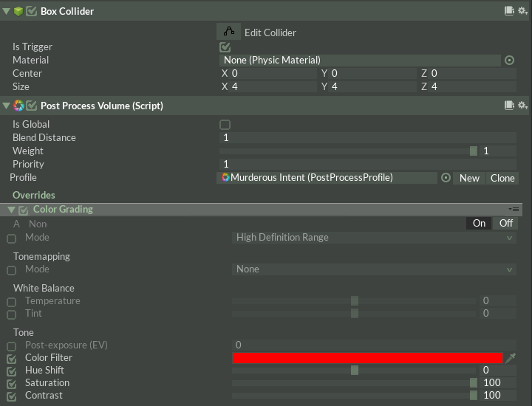Adjust the Hue Shift slider handle
Viewport: 532px width, 406px height.
point(355,370)
